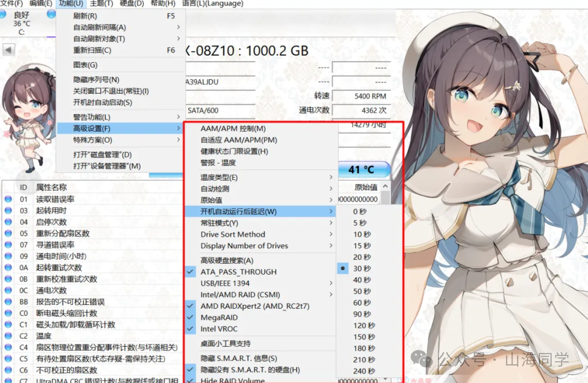The width and height of the screenshot is (588, 383).
Task: Select 桌面小工具支持 item
Action: 260,343
